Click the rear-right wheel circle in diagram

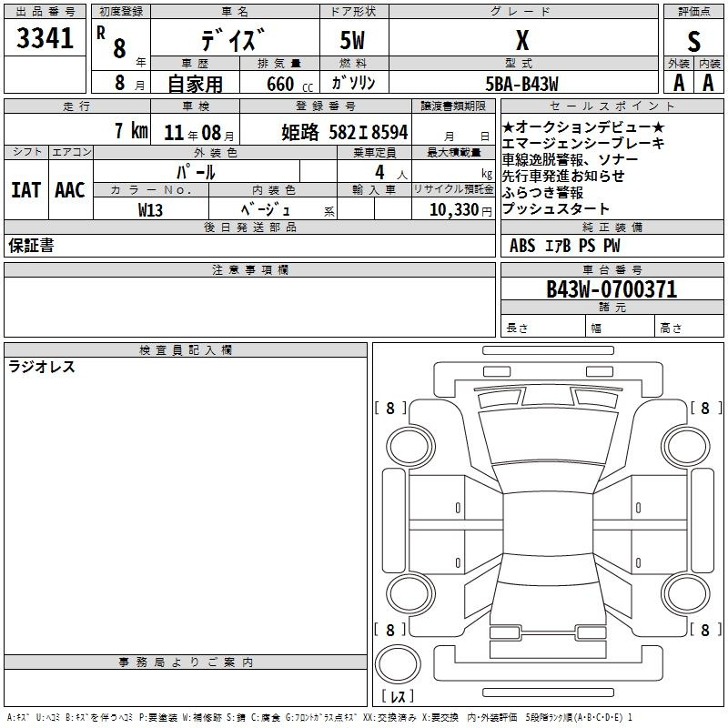tap(686, 594)
